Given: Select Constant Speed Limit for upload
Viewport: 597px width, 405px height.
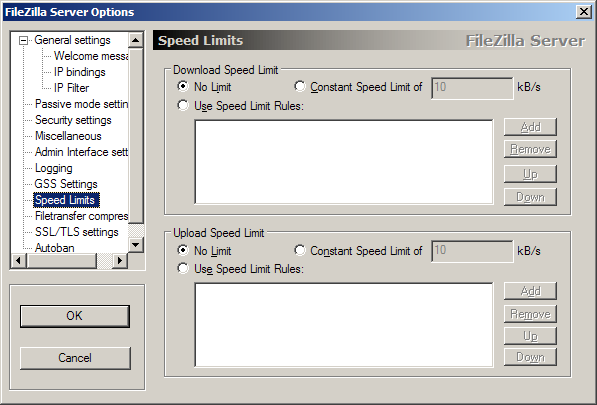Looking at the screenshot, I should [358, 250].
